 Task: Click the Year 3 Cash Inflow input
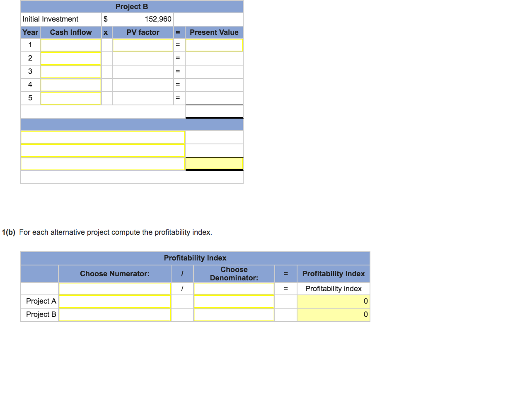tap(71, 72)
